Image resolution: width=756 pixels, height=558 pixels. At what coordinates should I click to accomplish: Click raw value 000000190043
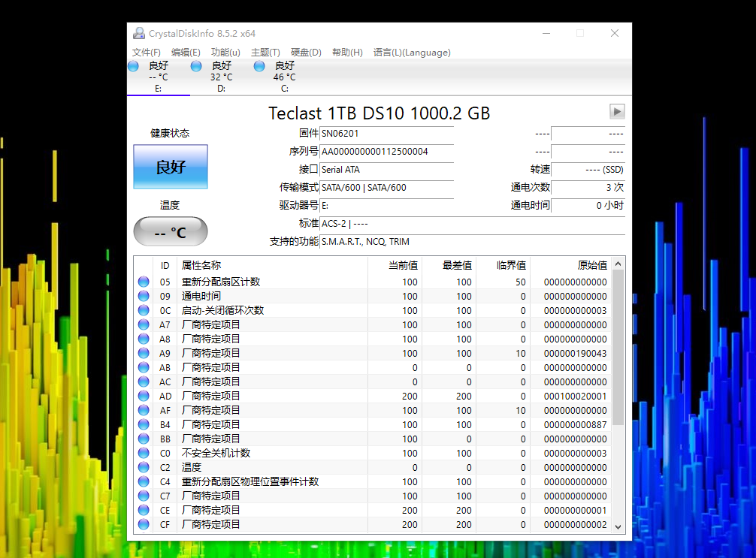(x=575, y=353)
